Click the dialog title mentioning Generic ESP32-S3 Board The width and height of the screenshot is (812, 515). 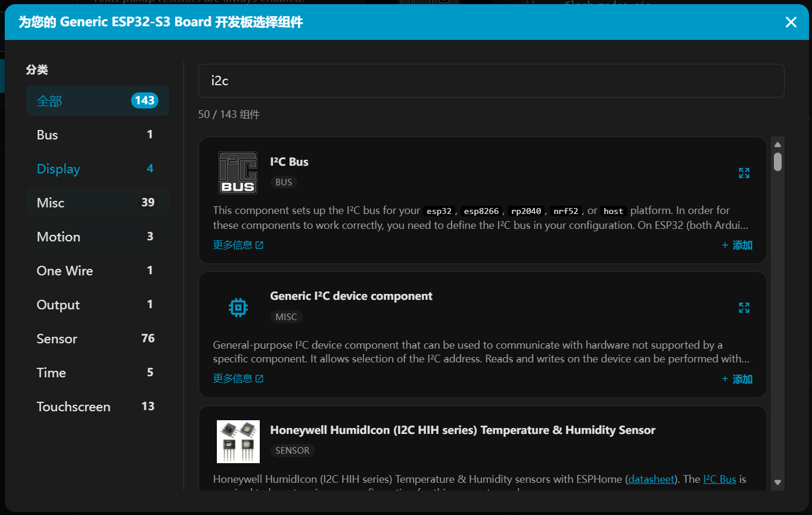tap(161, 23)
